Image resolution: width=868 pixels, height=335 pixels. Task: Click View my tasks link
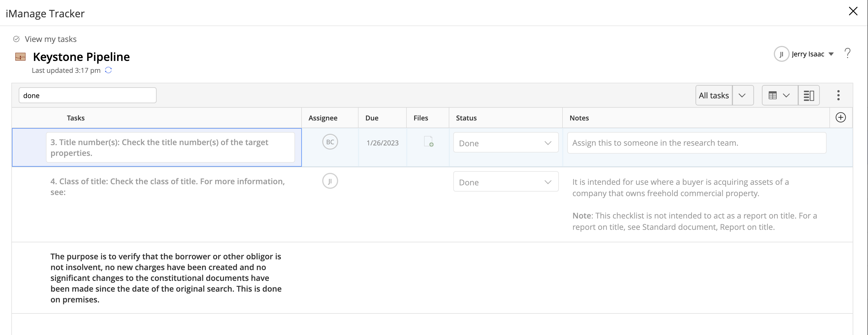(x=50, y=39)
